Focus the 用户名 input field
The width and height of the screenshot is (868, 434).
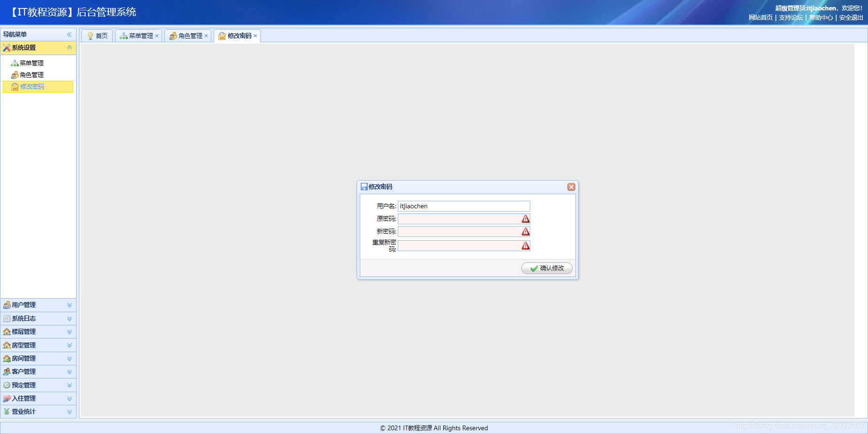(x=464, y=206)
